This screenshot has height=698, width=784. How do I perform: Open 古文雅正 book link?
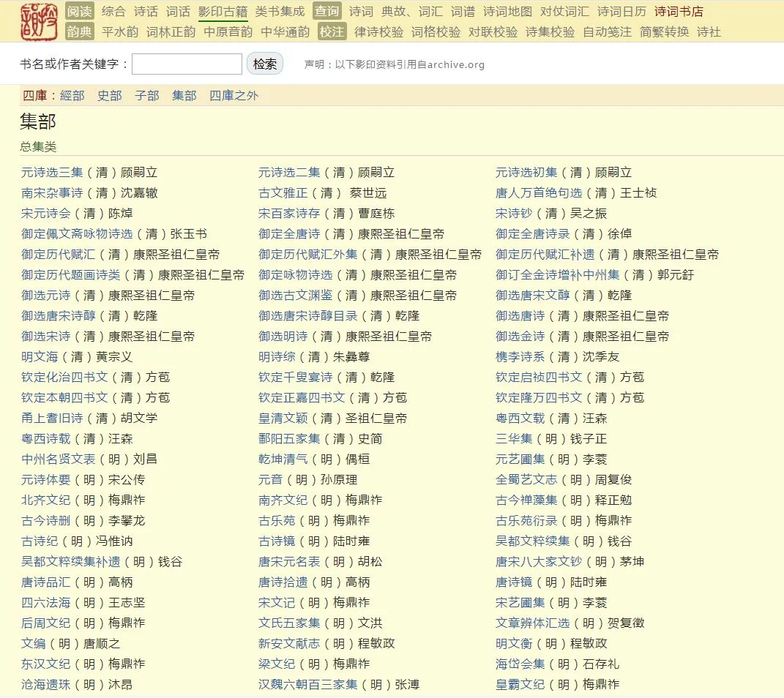pyautogui.click(x=283, y=193)
